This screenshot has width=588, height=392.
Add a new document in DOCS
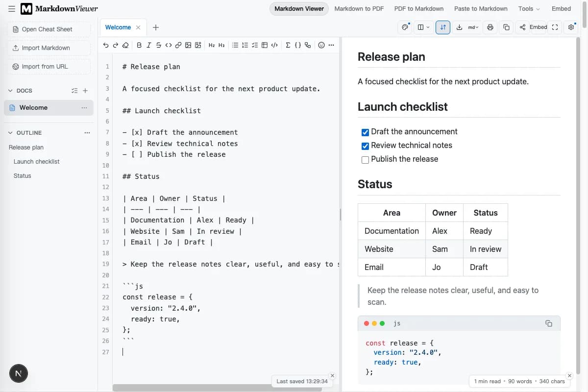(x=85, y=91)
